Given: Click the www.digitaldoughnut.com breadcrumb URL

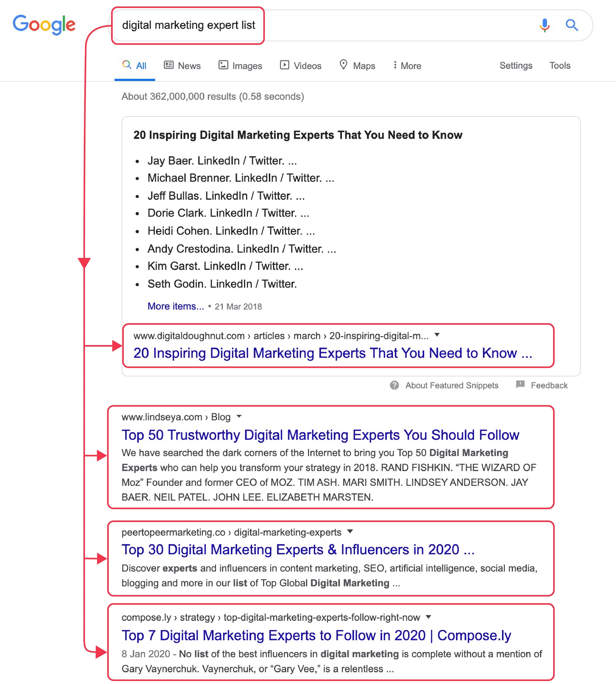Looking at the screenshot, I should coord(281,336).
